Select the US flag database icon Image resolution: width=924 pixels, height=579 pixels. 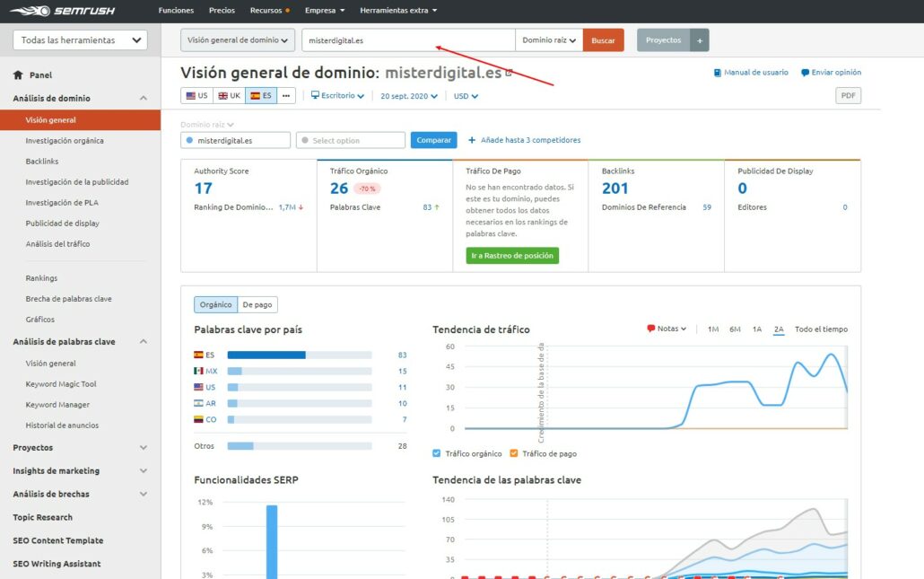click(196, 95)
